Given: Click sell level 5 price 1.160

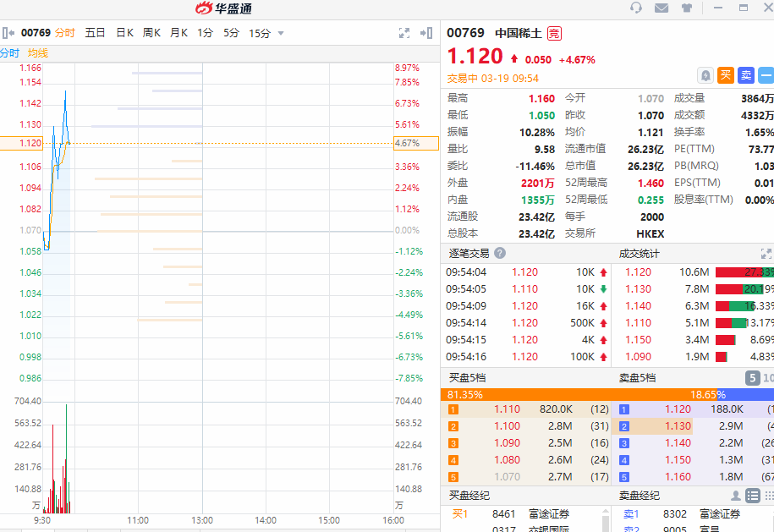Looking at the screenshot, I should pos(678,477).
